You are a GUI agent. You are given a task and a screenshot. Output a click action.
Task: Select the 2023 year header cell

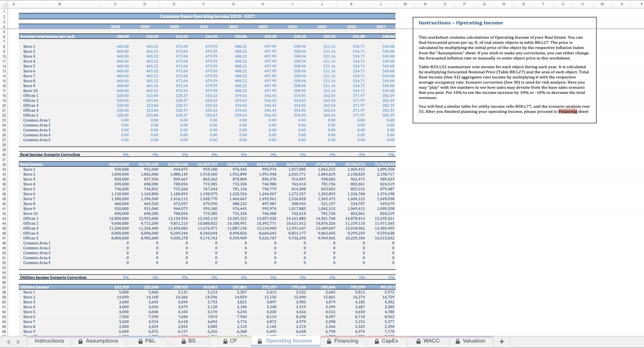263,27
